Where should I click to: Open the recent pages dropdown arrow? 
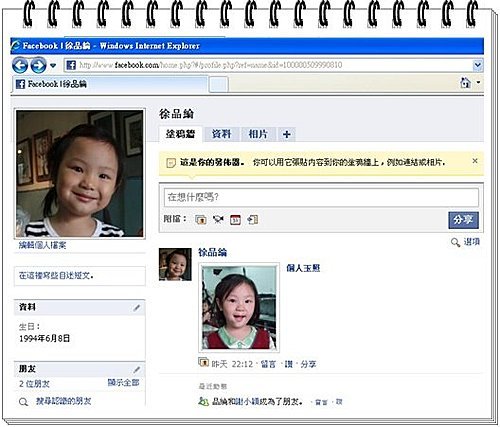pyautogui.click(x=53, y=65)
